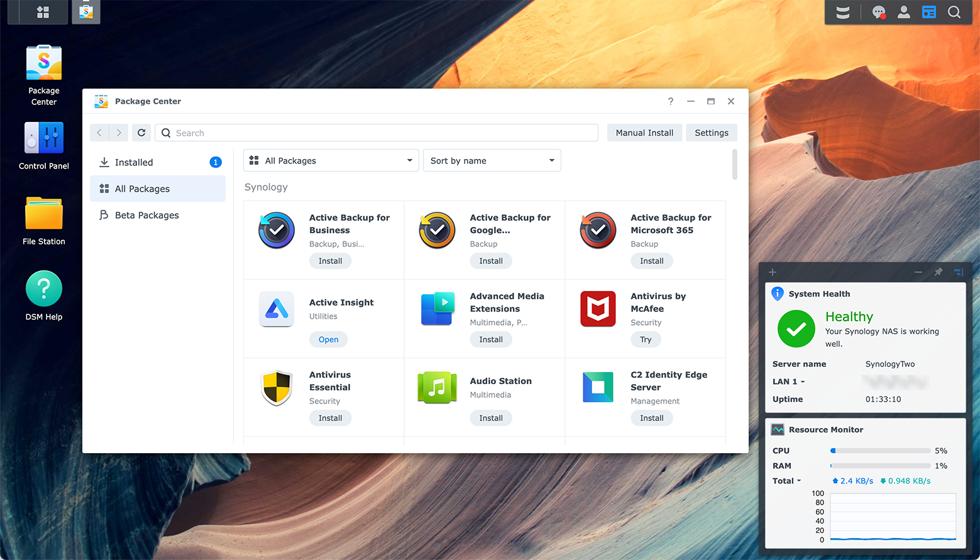The image size is (980, 560).
Task: Click the Healthy status text
Action: point(849,317)
